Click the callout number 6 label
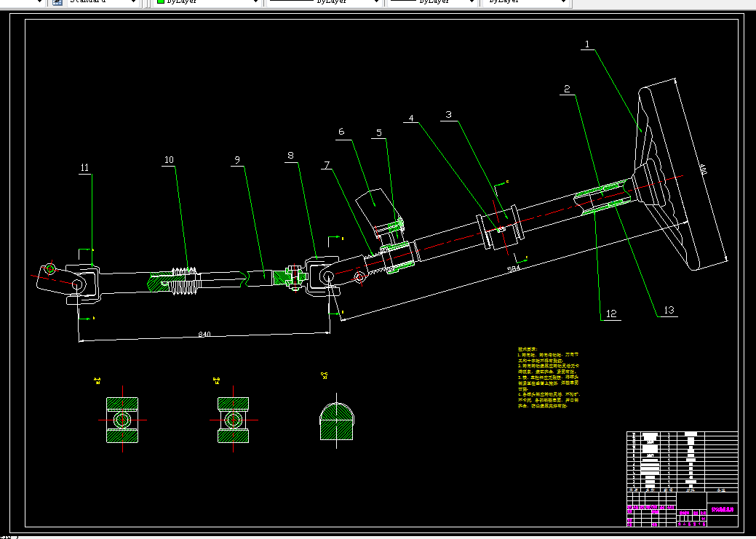The image size is (756, 539). coord(341,132)
